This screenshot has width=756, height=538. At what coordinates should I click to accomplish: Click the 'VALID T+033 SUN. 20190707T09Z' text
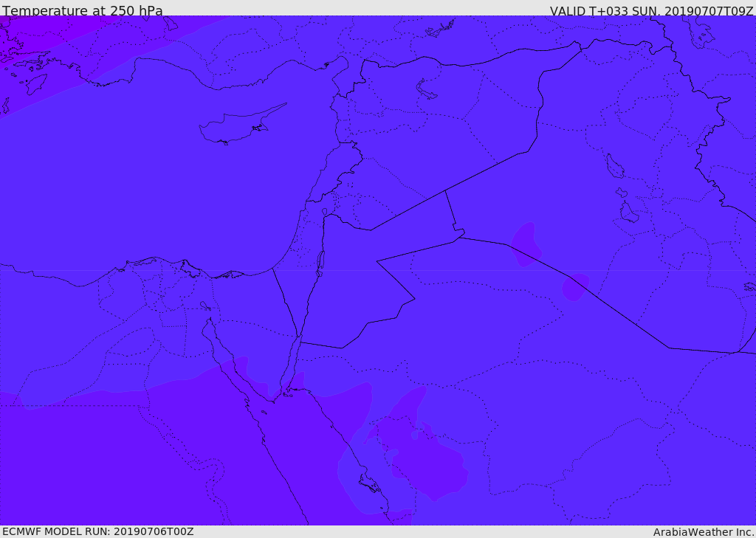[651, 11]
